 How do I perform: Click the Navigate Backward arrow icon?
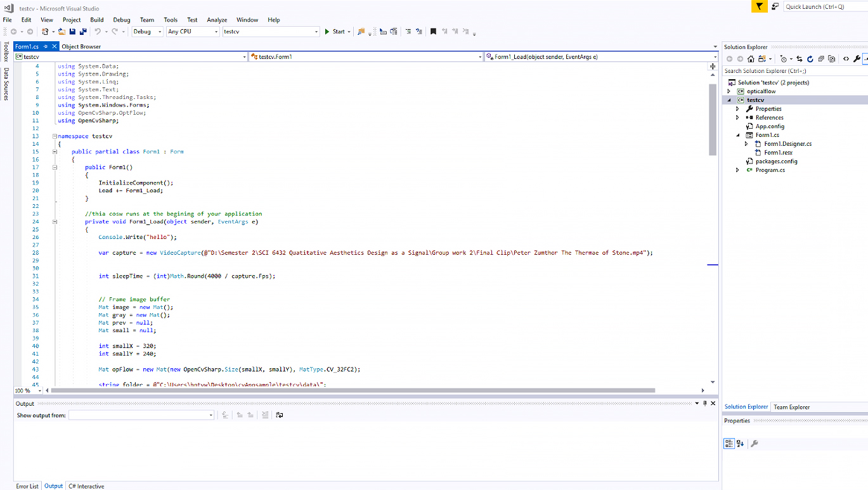coord(13,31)
